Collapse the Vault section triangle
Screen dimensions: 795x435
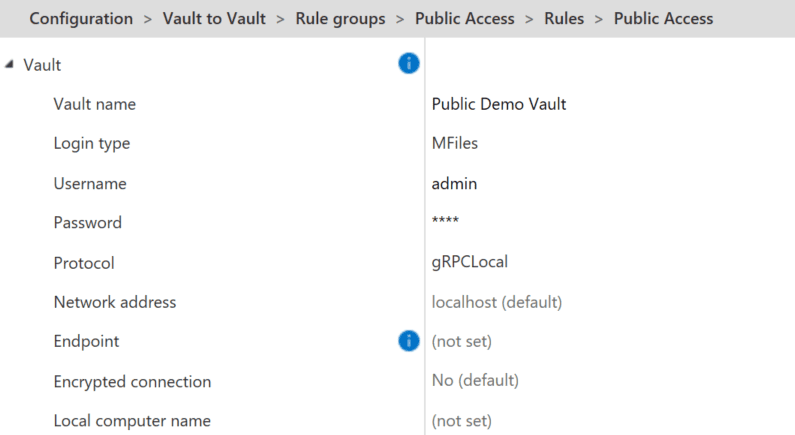(x=10, y=65)
